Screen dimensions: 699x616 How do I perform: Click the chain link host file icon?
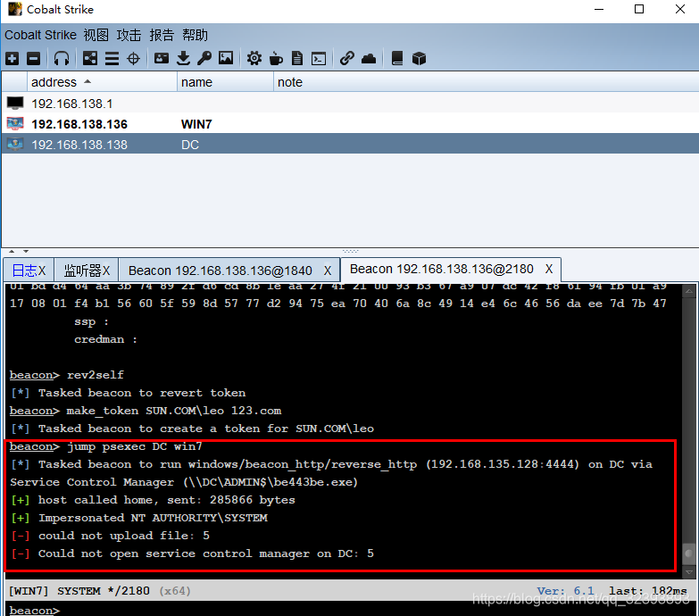pyautogui.click(x=347, y=58)
